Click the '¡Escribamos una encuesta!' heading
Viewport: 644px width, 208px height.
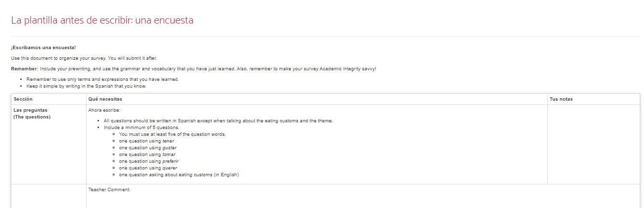[43, 48]
